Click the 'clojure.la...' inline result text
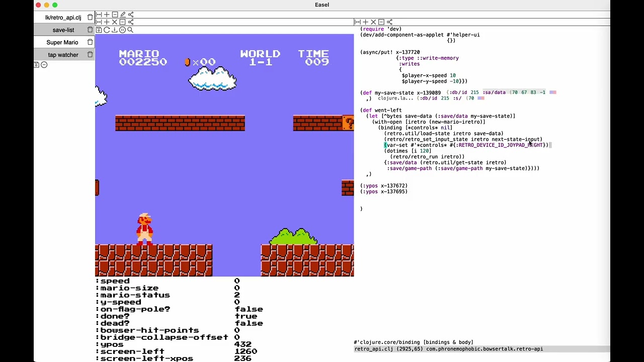Viewport: 644px width, 362px height. pyautogui.click(x=395, y=99)
